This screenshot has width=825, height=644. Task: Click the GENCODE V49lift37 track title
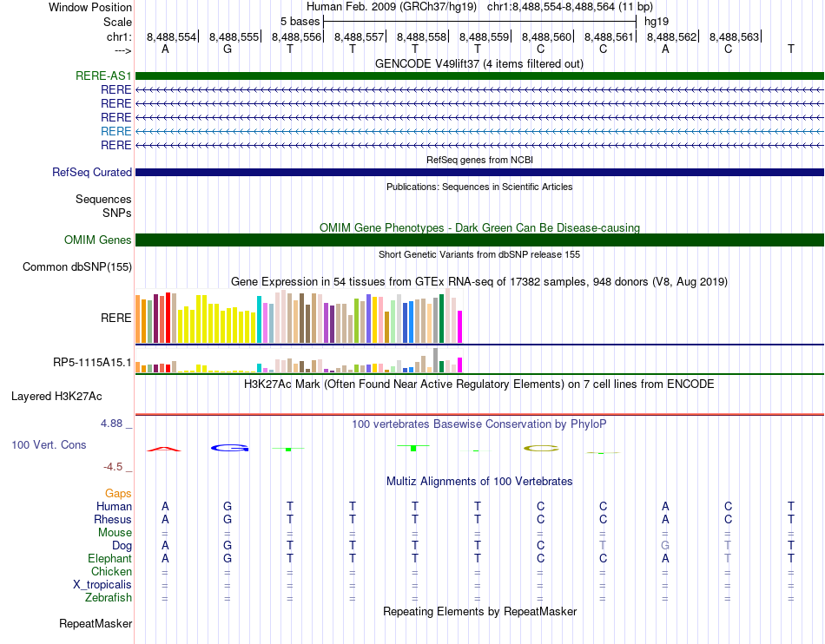pyautogui.click(x=478, y=63)
